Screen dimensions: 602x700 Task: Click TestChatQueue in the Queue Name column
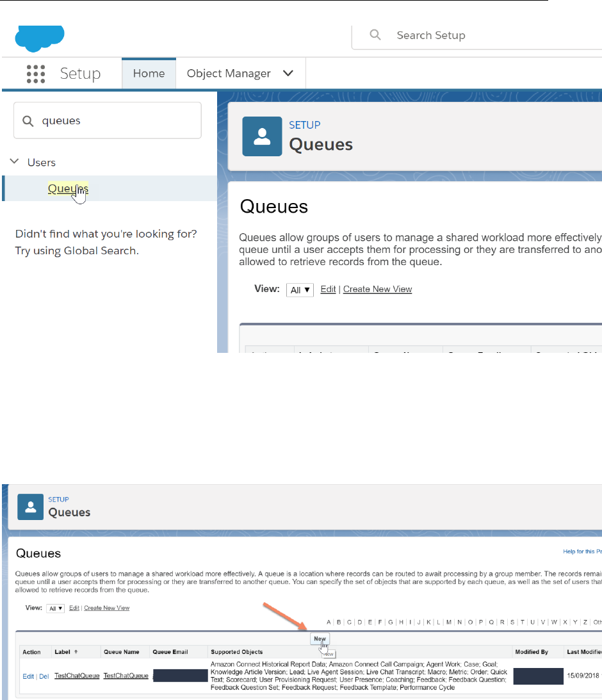[x=126, y=676]
